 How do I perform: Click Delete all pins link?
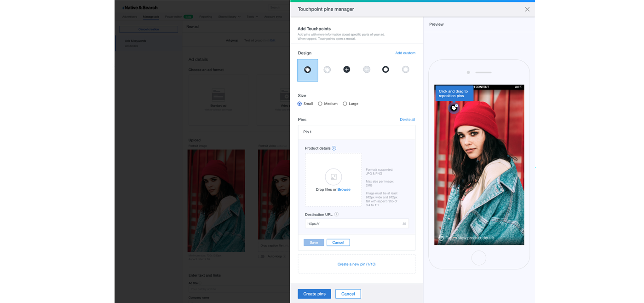point(407,119)
